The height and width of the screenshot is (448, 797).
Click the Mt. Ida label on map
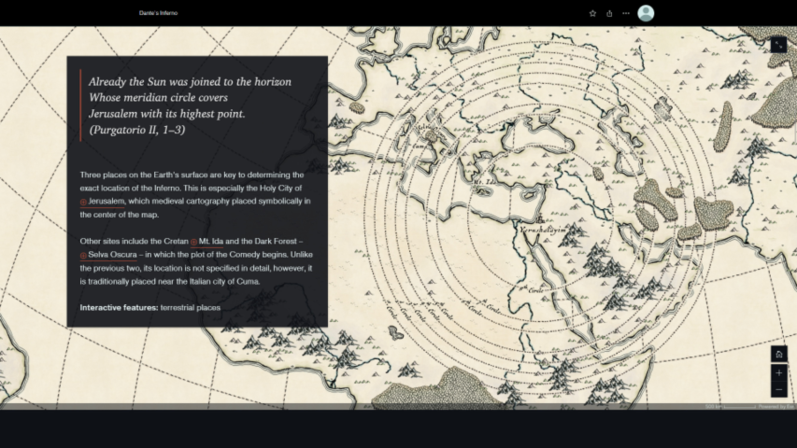483,182
